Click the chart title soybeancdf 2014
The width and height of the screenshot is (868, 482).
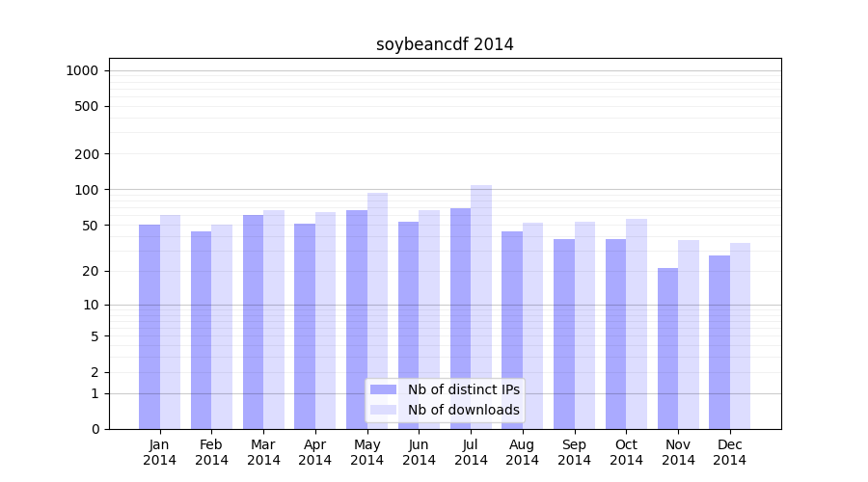point(445,45)
